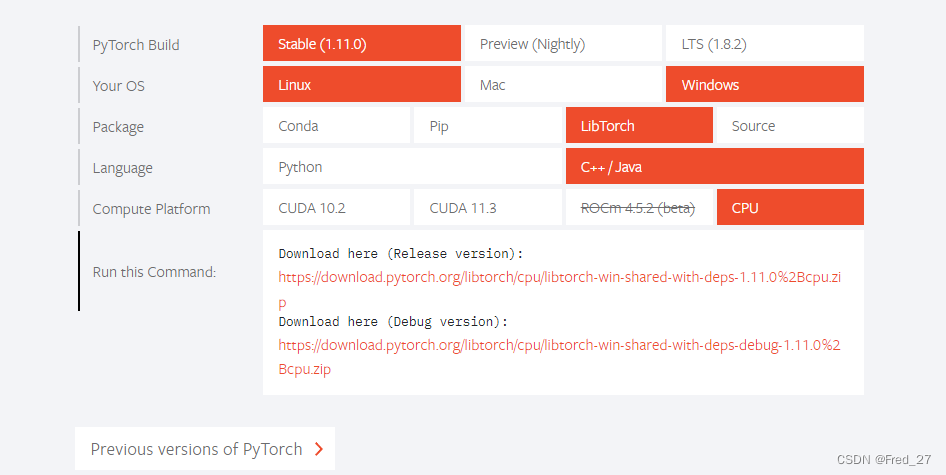Choose Mac as the operating system
Screen dimensions: 946x475
click(x=563, y=84)
